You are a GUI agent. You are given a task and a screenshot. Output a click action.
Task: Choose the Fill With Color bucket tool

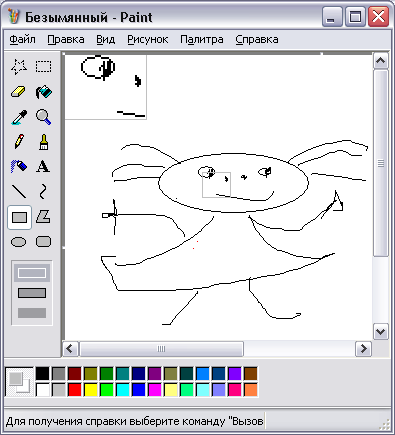[x=44, y=92]
